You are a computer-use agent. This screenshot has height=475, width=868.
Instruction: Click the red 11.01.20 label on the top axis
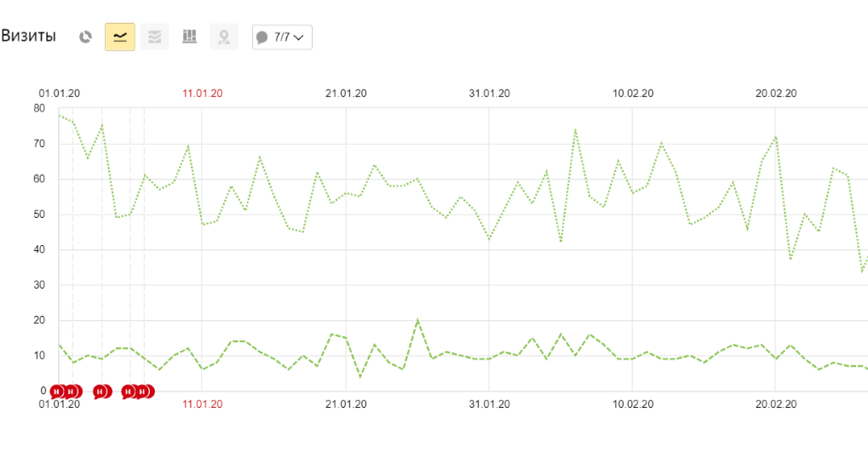(x=202, y=94)
